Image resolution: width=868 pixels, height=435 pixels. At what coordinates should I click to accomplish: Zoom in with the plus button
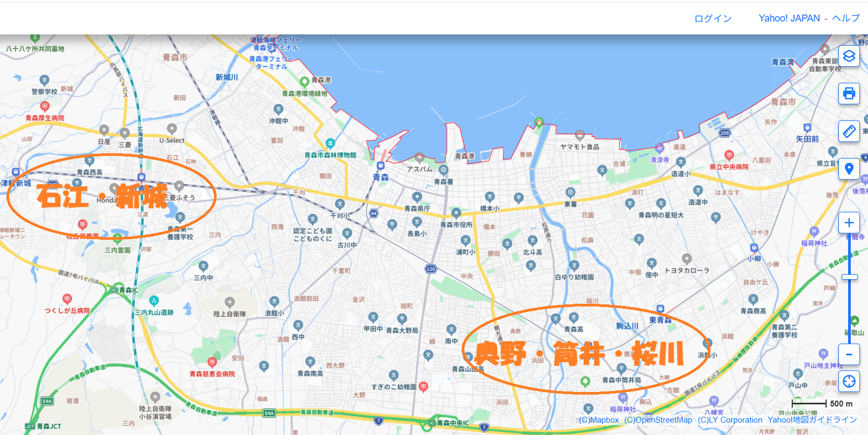point(849,223)
